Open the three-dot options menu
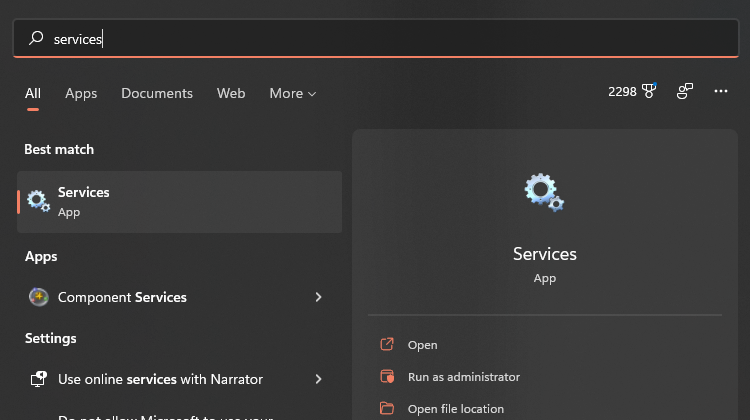The width and height of the screenshot is (750, 420). click(721, 91)
